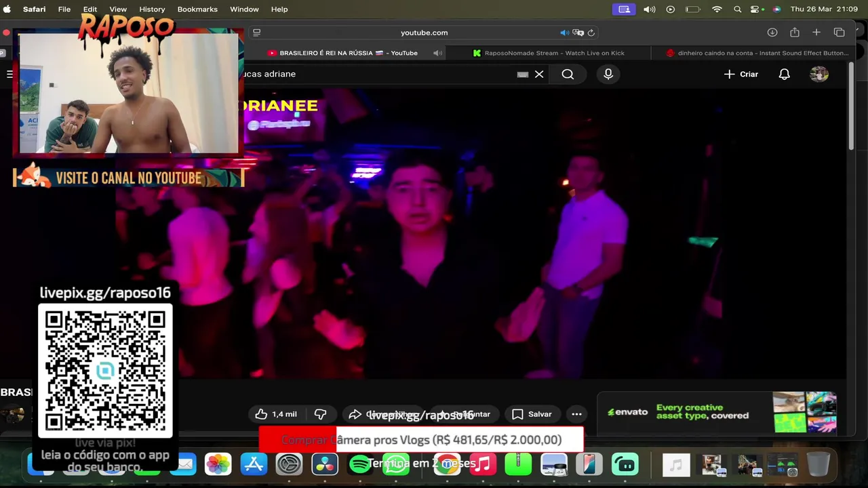Click the youtube.com address field
The image size is (868, 488).
[x=424, y=33]
